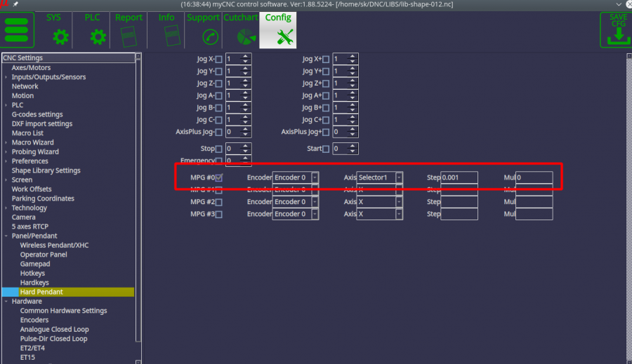
Task: Enable the MPG #2 checkbox
Action: coord(219,202)
